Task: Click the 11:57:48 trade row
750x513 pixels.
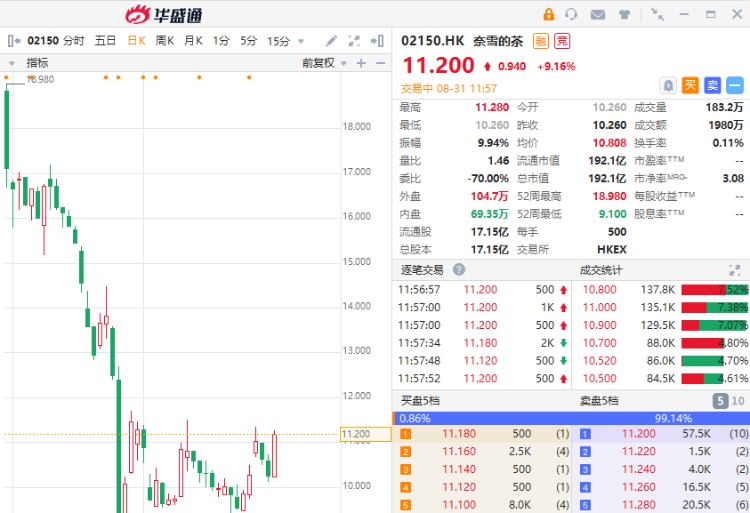Action: (x=482, y=360)
